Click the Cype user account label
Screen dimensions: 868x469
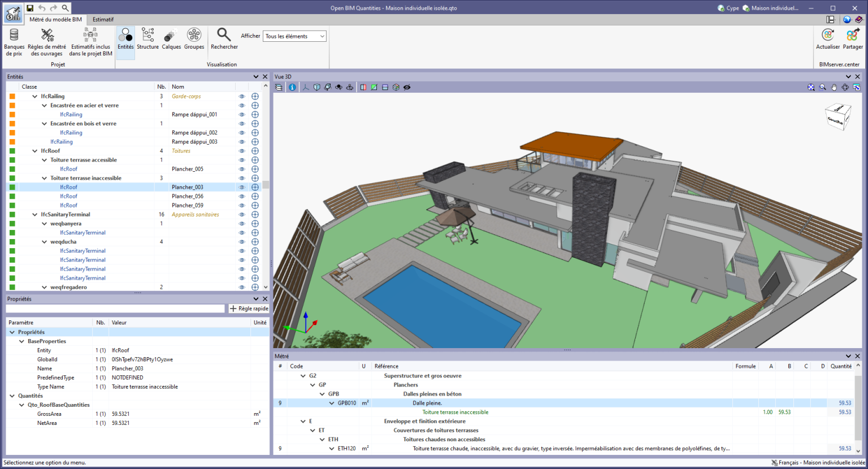coord(728,8)
